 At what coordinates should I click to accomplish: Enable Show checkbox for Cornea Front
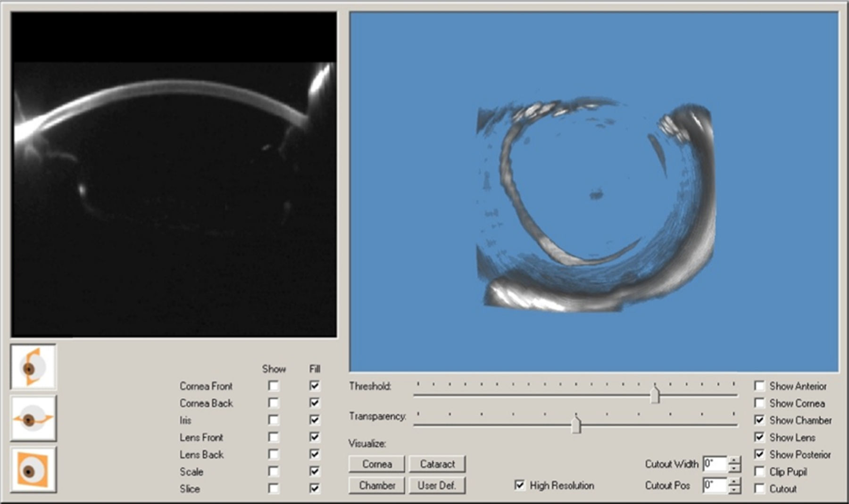273,386
